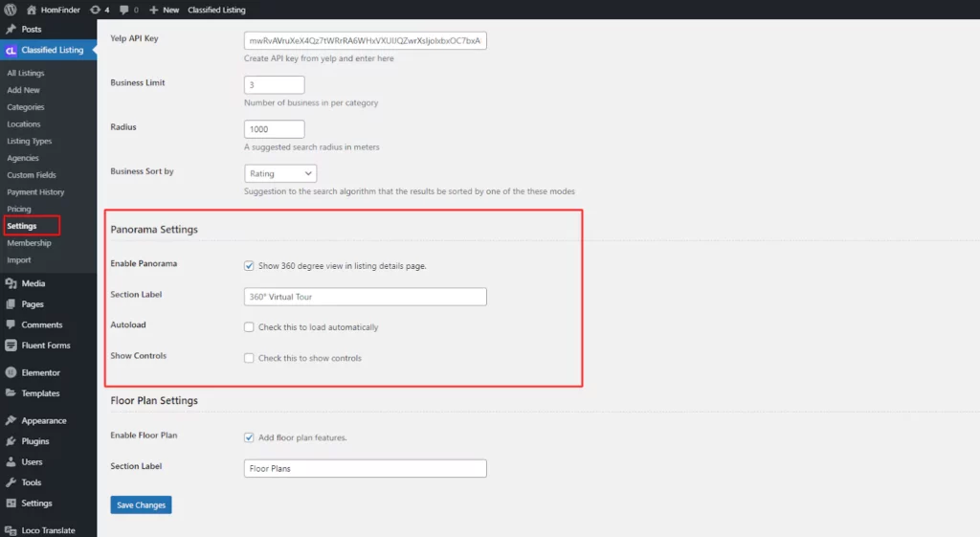Click the Comments icon in sidebar
Viewport: 980px width, 537px height.
click(x=11, y=324)
